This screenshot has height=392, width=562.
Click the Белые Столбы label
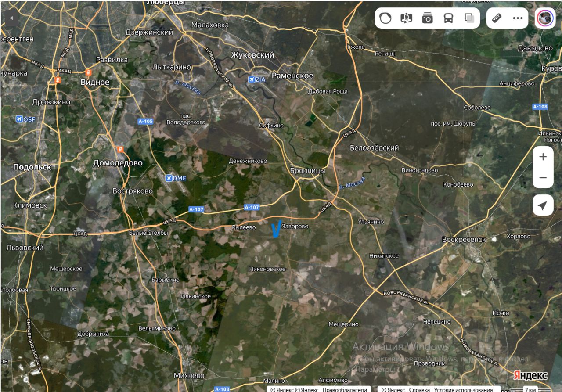click(148, 233)
